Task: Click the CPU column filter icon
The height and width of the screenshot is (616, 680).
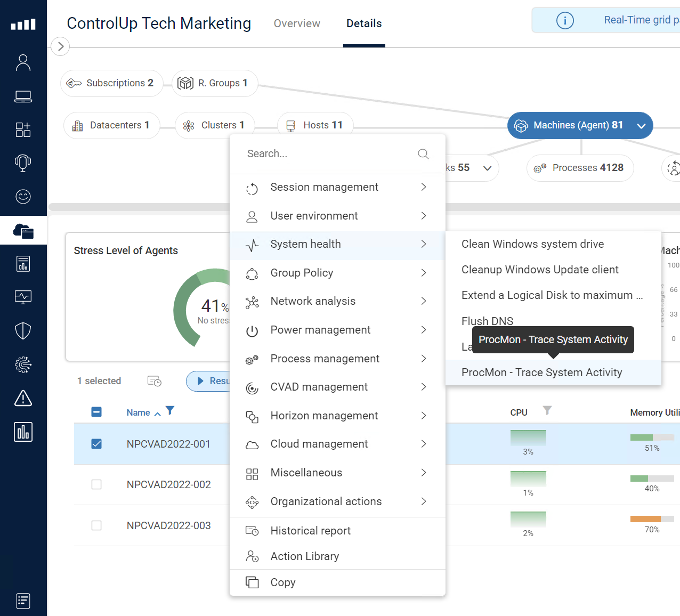Action: 547,410
